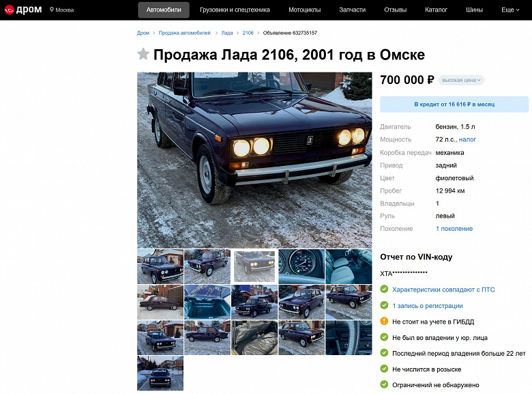This screenshot has width=532, height=394.
Task: Open Характеристики совпадают с ПТС report link
Action: click(443, 290)
